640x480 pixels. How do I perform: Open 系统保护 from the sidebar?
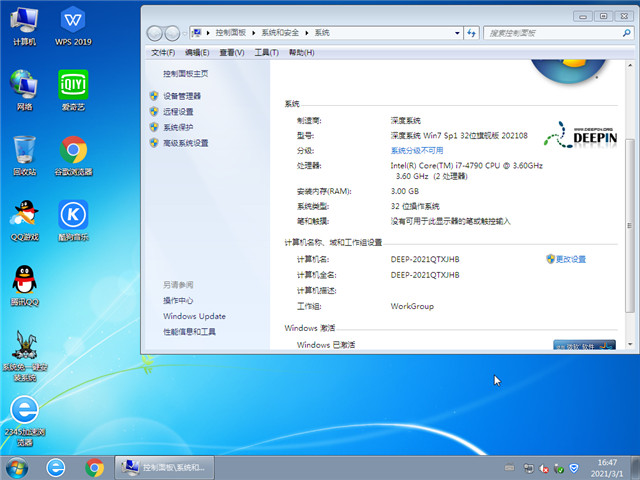[178, 127]
